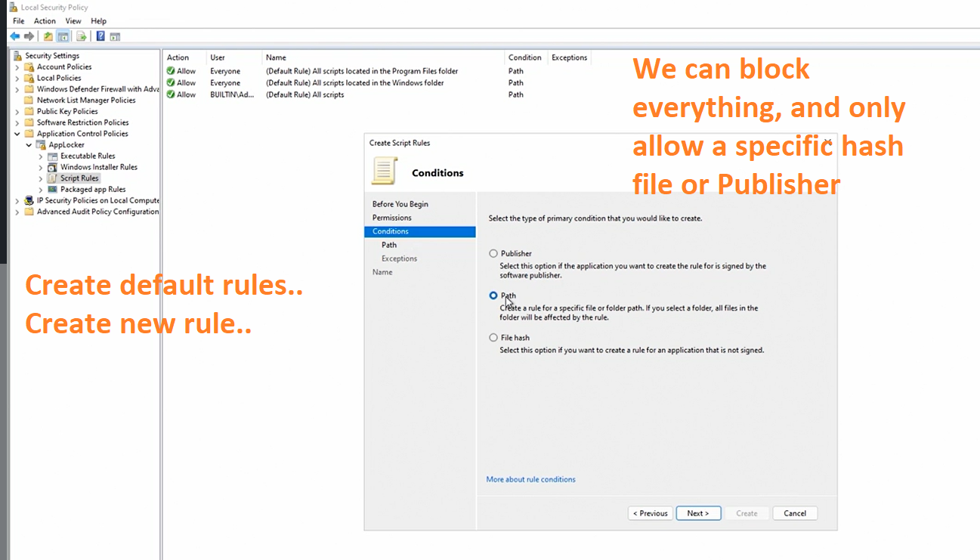
Task: Toggle Show/Hide Console Tree toolbar icon
Action: pos(63,36)
